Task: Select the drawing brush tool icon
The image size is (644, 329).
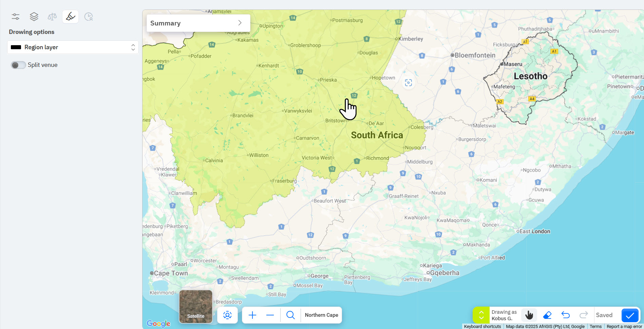Action: [71, 17]
